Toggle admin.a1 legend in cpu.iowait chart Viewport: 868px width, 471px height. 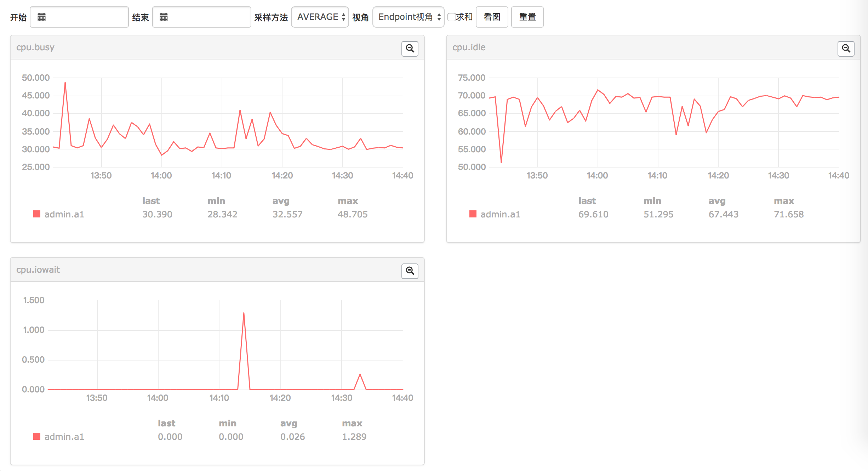tap(64, 437)
